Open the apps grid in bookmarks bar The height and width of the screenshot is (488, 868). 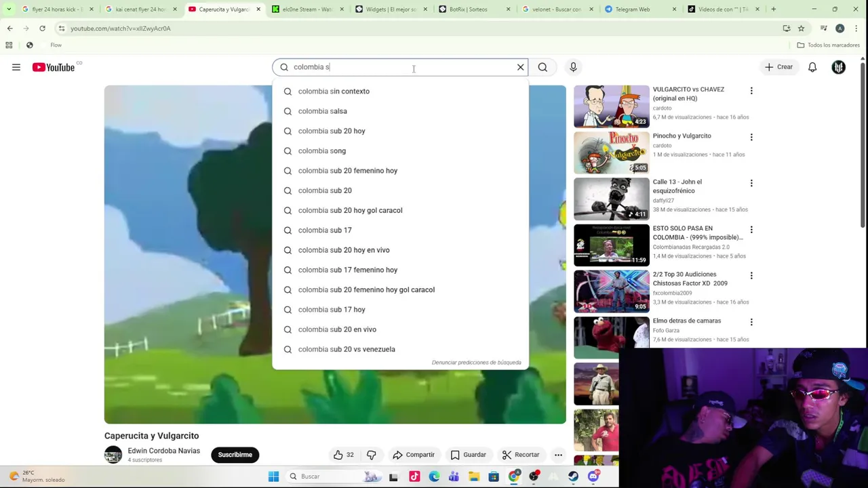(9, 45)
